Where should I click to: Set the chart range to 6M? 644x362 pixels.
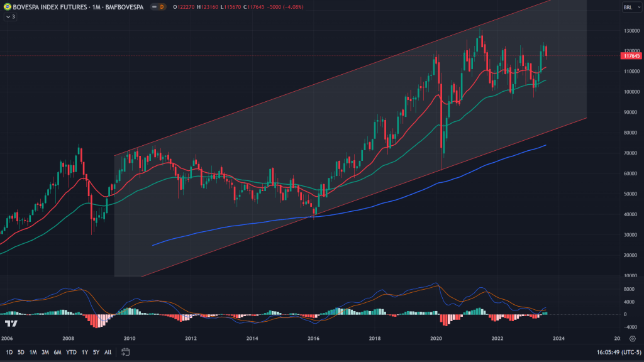point(57,352)
